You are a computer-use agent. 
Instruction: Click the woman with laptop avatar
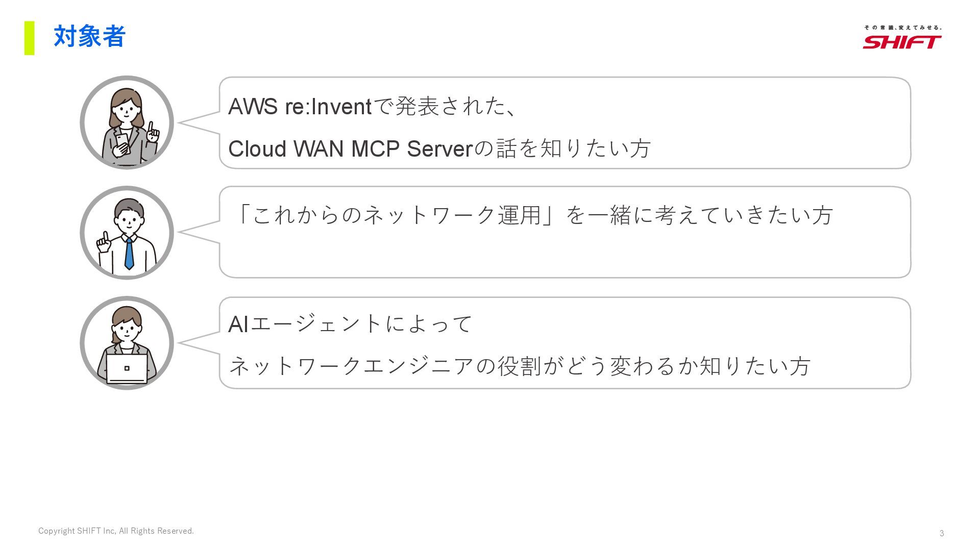(x=127, y=343)
